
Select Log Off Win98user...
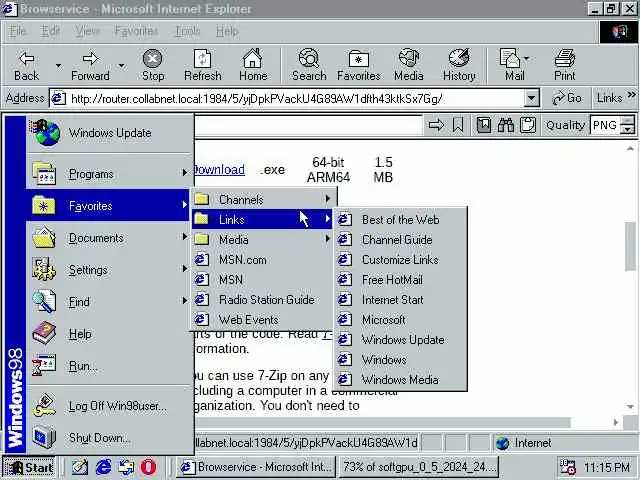109,406
